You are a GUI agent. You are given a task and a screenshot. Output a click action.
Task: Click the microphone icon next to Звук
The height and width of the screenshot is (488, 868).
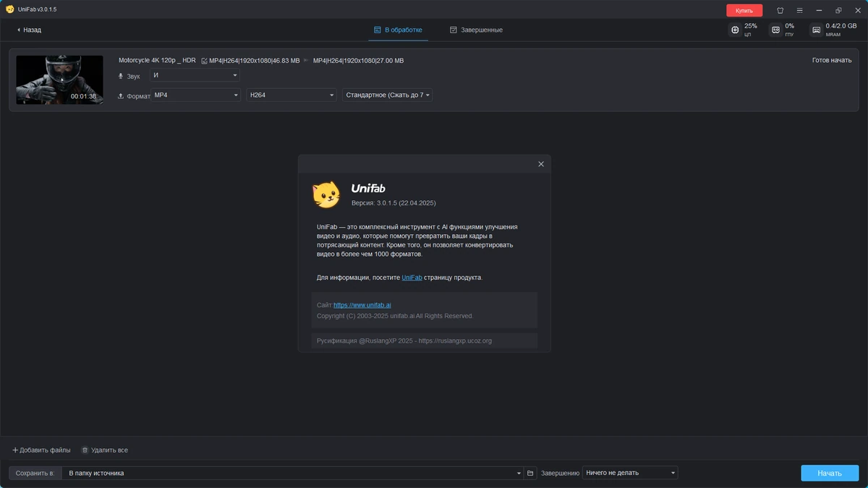[121, 76]
